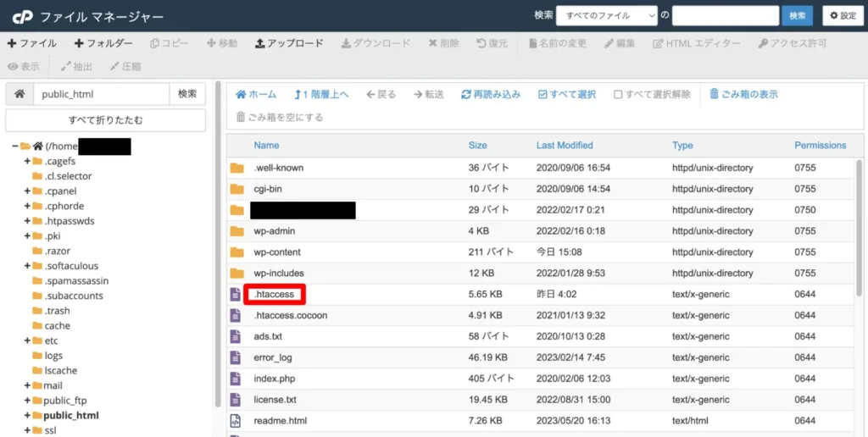The height and width of the screenshot is (437, 868).
Task: Click the wp-content folder icon
Action: point(237,252)
